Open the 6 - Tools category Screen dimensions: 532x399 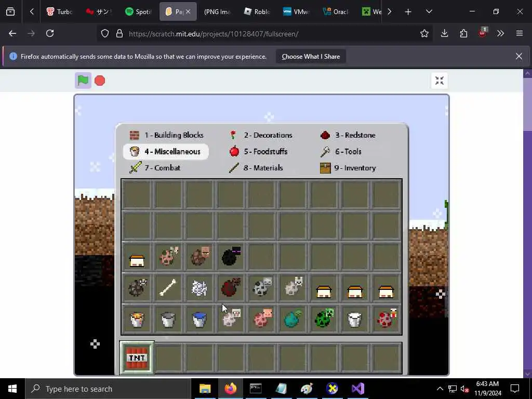tap(341, 151)
